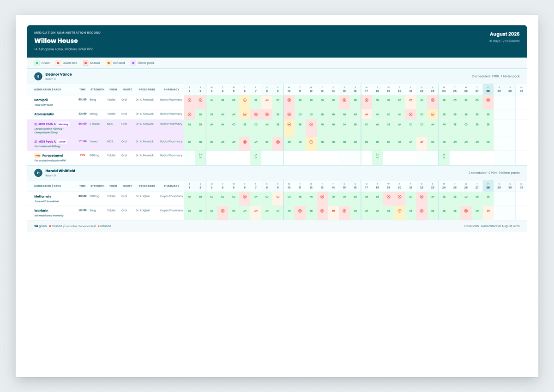Open Harold Whitfield resident name
The height and width of the screenshot is (392, 554).
(60, 171)
